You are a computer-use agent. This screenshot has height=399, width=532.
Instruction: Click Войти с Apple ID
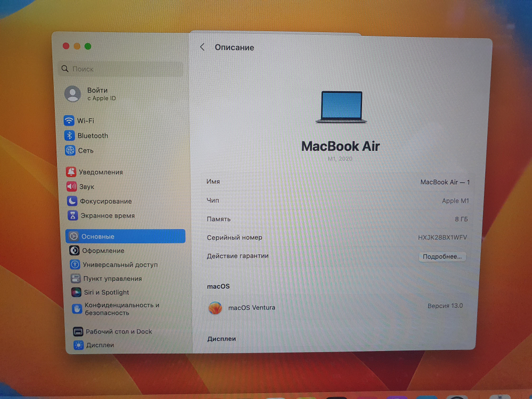[x=98, y=94]
